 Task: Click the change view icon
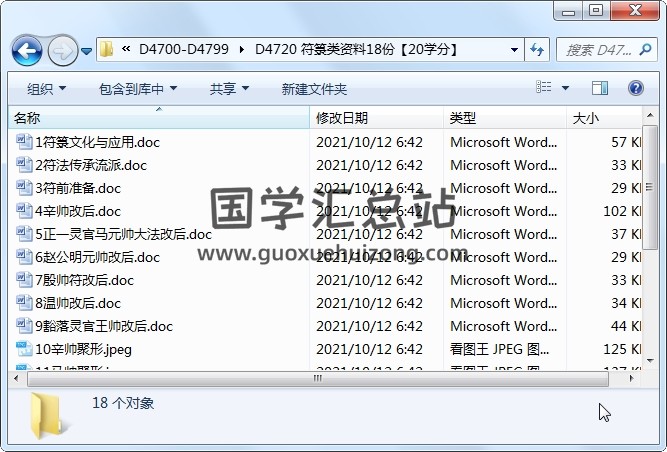(x=544, y=87)
